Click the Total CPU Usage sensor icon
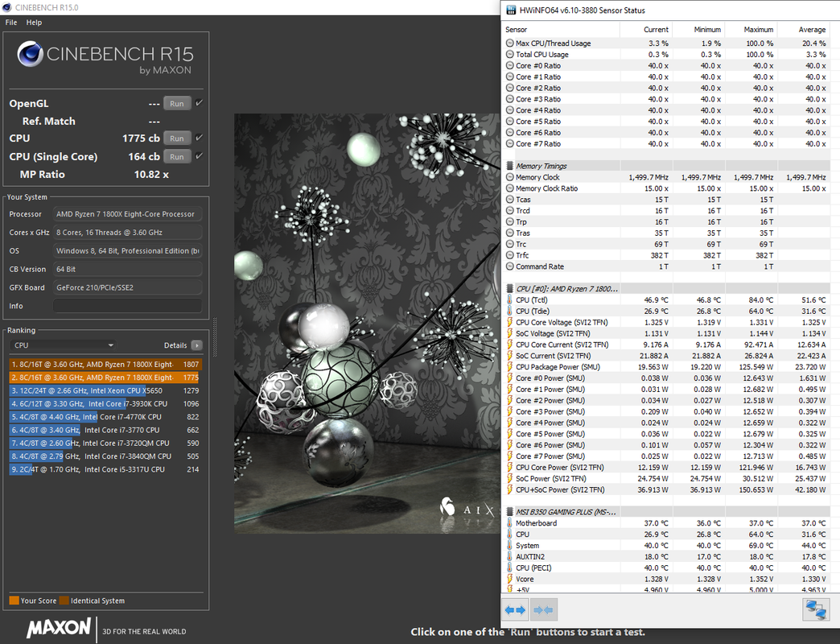Image resolution: width=840 pixels, height=644 pixels. 510,54
